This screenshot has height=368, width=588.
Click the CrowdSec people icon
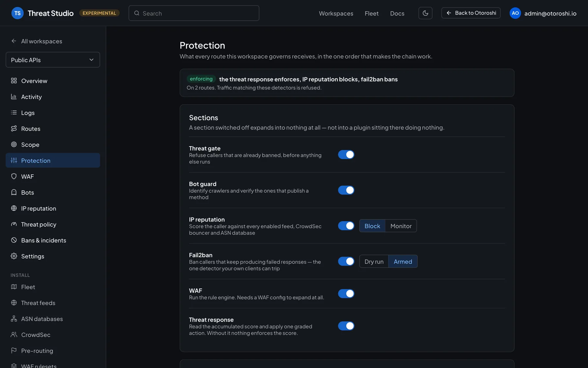tap(14, 335)
